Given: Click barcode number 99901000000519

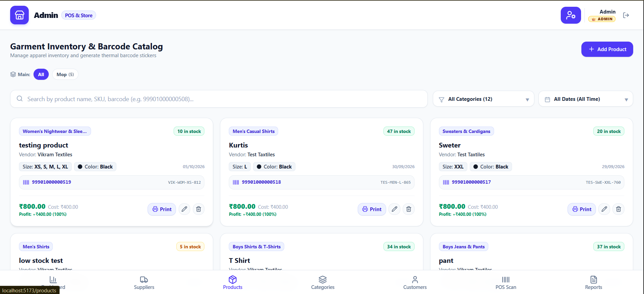Looking at the screenshot, I should point(51,182).
